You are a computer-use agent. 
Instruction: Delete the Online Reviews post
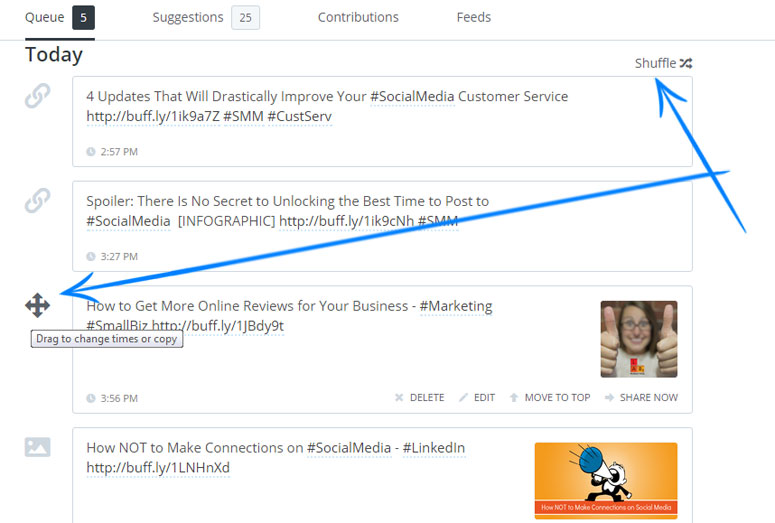pos(420,397)
